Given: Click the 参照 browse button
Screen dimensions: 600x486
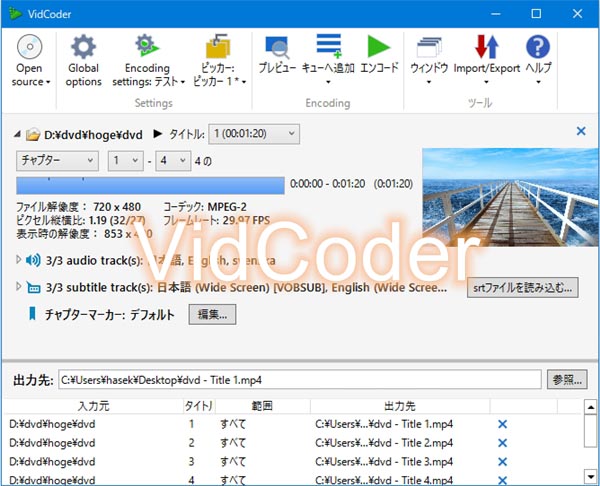Looking at the screenshot, I should click(567, 380).
